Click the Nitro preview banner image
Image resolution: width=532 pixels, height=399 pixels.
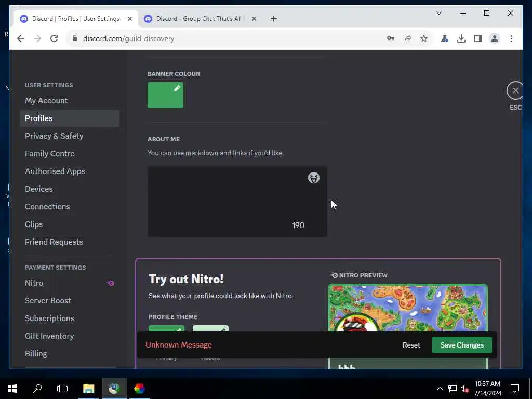(x=408, y=308)
